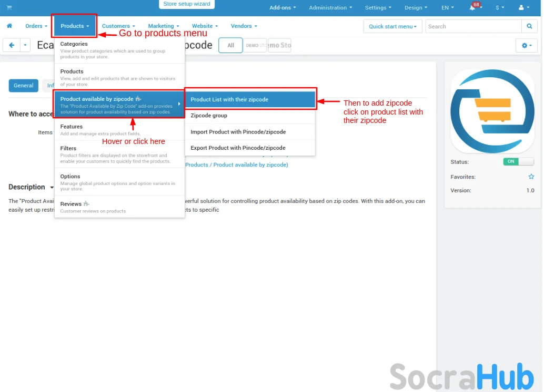544x392 pixels.
Task: Open the Administration top menu
Action: (x=330, y=7)
